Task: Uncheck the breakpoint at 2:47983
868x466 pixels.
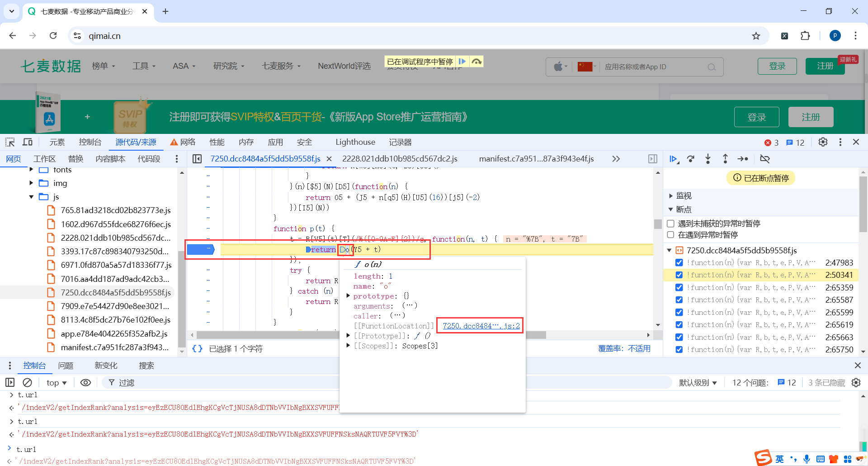Action: pyautogui.click(x=679, y=263)
